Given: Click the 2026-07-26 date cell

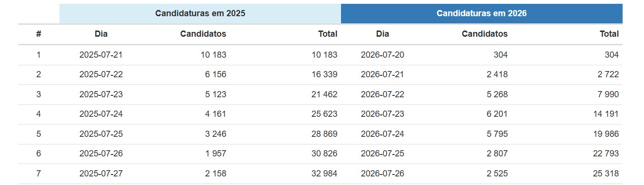Looking at the screenshot, I should pyautogui.click(x=382, y=174).
